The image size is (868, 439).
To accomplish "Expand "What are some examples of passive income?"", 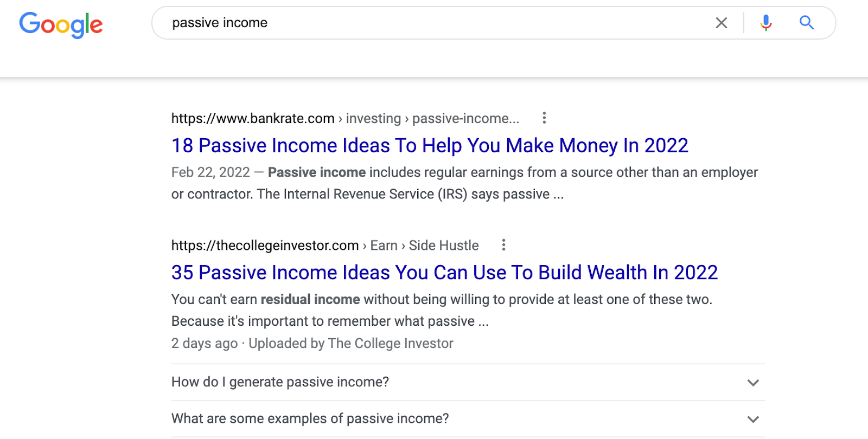I will [468, 418].
